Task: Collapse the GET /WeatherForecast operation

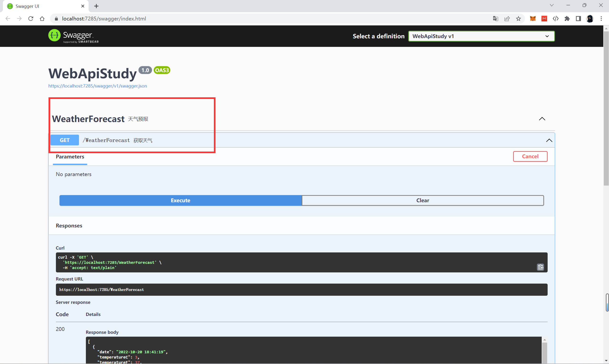Action: (x=549, y=140)
